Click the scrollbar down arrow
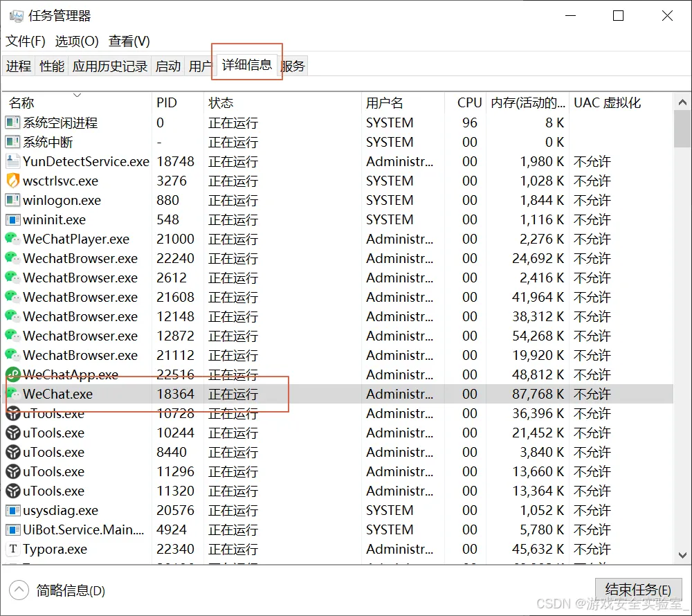 [682, 554]
